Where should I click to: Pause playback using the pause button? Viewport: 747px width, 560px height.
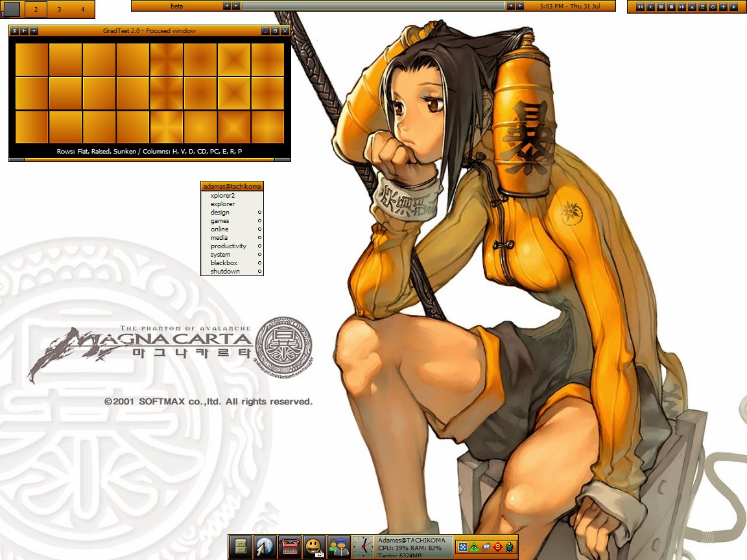point(661,6)
